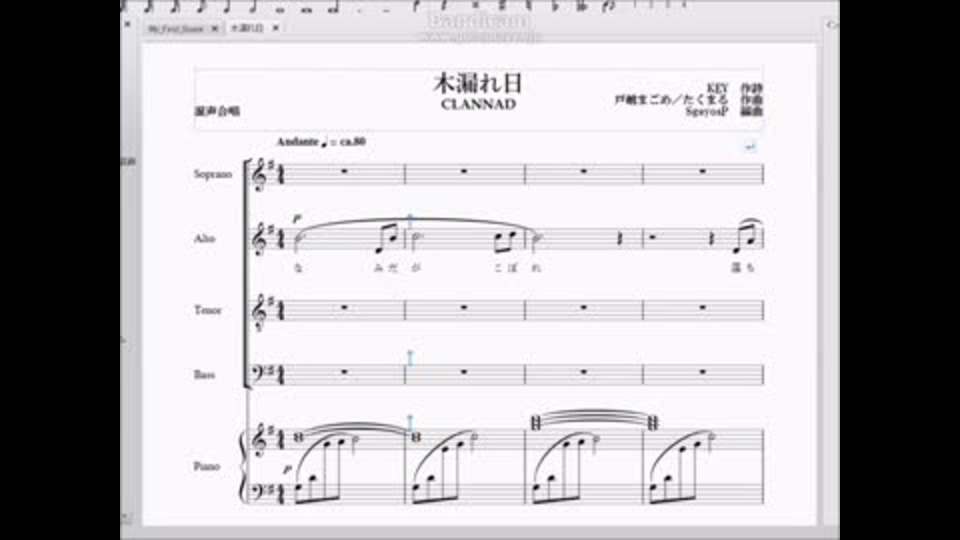Select the piano dynamic marking p
Viewport: 960px width, 540px height.
(x=287, y=470)
